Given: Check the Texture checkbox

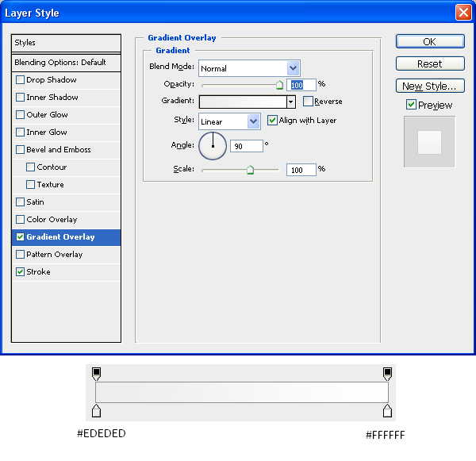Looking at the screenshot, I should [x=30, y=185].
